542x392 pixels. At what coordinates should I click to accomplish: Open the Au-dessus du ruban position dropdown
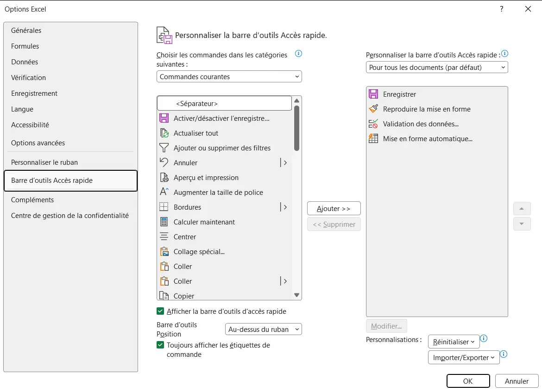click(x=264, y=329)
